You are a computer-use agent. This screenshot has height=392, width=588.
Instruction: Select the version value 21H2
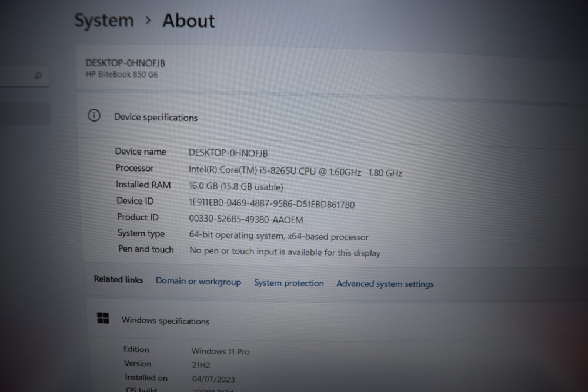[201, 365]
